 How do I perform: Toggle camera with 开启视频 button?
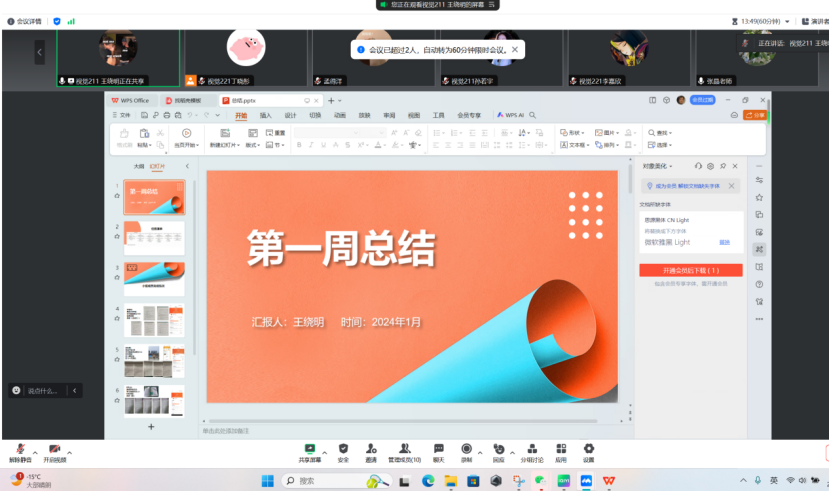pos(55,451)
